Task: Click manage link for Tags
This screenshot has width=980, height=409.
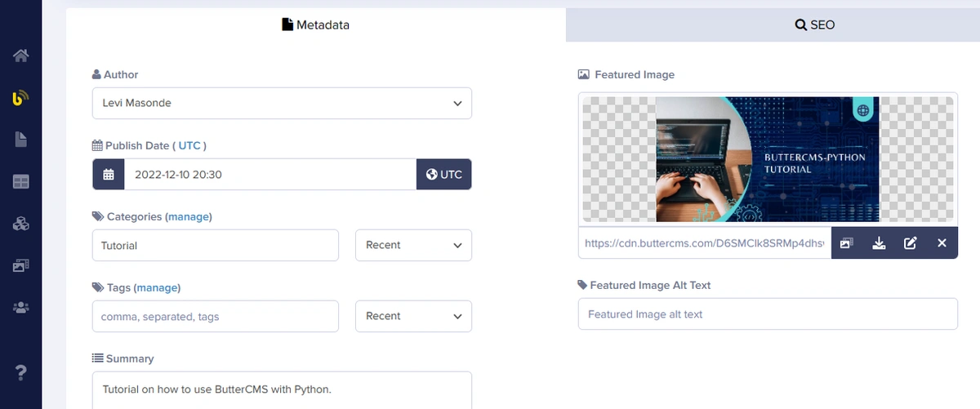Action: (158, 287)
